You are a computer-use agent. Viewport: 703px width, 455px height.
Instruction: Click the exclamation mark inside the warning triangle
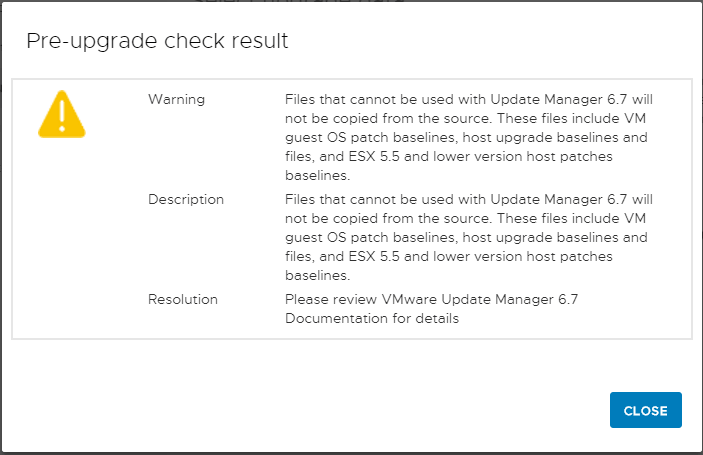tap(62, 116)
